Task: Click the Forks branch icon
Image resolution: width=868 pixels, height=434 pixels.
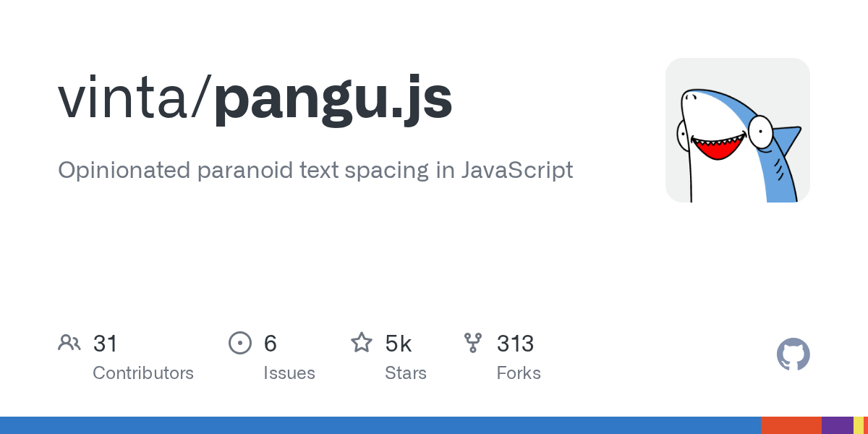Action: pyautogui.click(x=473, y=343)
